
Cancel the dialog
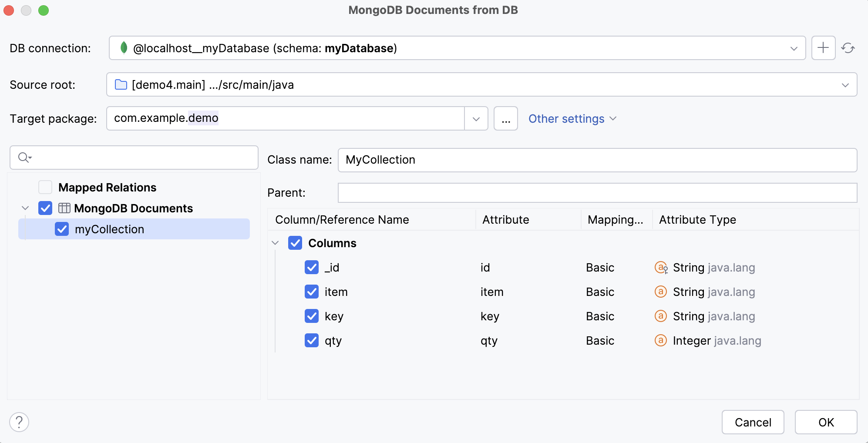pyautogui.click(x=753, y=422)
